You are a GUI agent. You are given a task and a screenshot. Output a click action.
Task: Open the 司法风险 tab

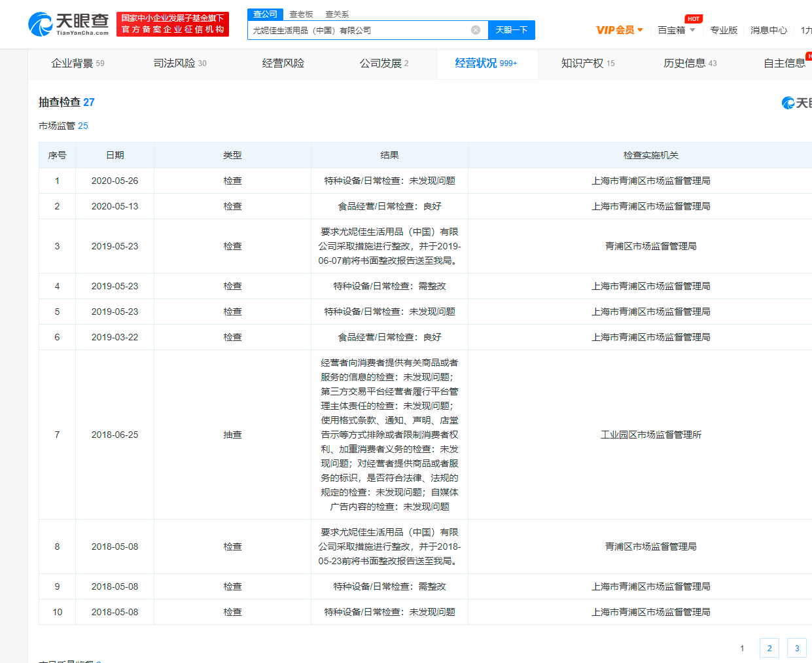(x=180, y=63)
